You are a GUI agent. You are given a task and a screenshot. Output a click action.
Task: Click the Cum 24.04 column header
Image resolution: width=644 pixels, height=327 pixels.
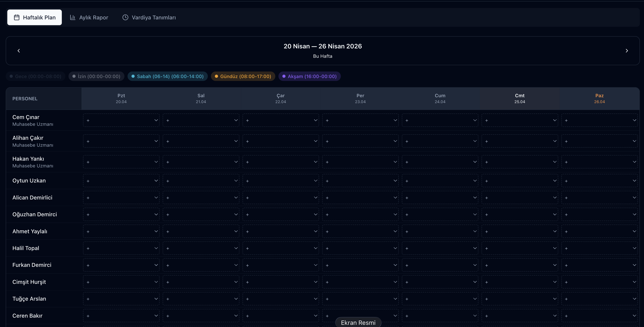click(x=440, y=99)
